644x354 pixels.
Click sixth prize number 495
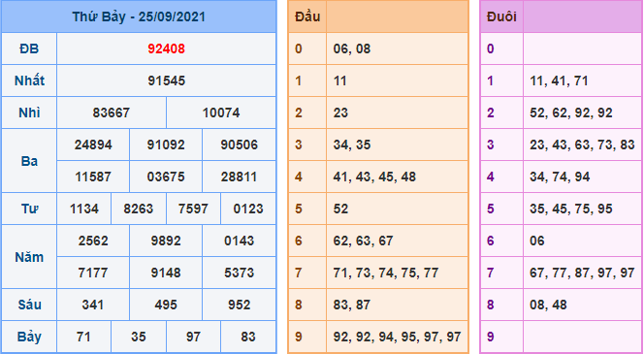pyautogui.click(x=166, y=306)
